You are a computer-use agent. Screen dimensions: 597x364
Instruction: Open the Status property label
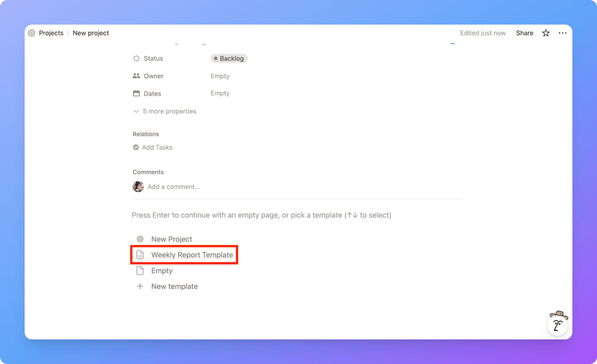pyautogui.click(x=153, y=58)
